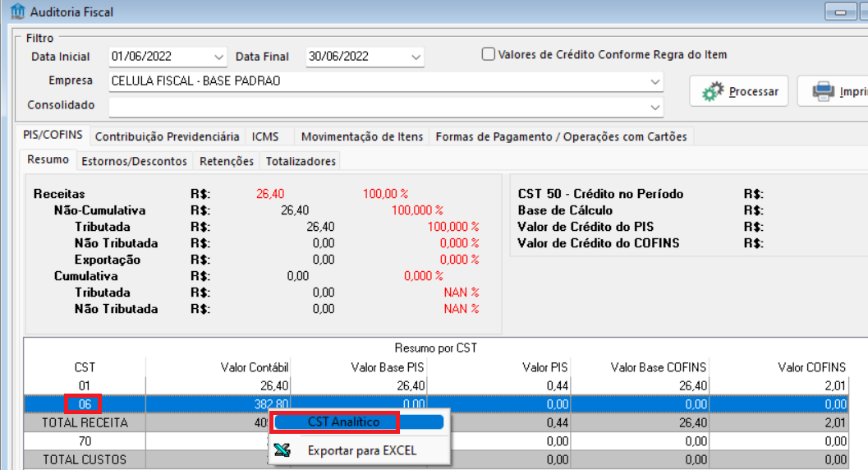
Task: Expand the Consolidado combo box
Action: click(654, 108)
